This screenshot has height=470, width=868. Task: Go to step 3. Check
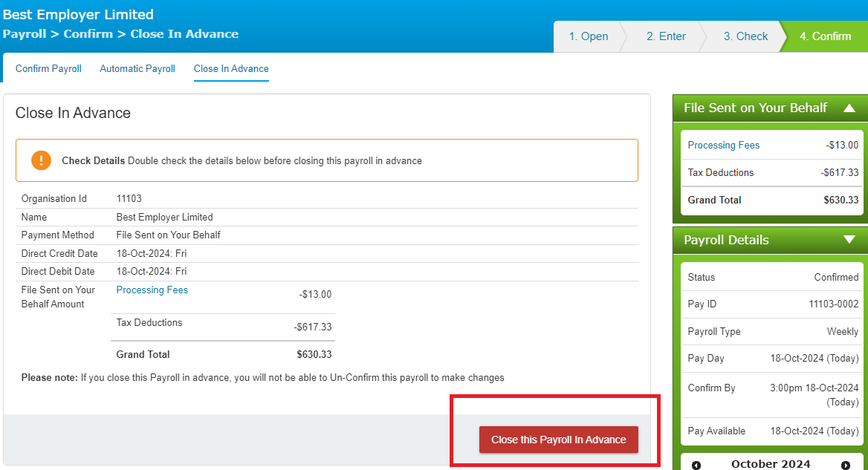[745, 36]
